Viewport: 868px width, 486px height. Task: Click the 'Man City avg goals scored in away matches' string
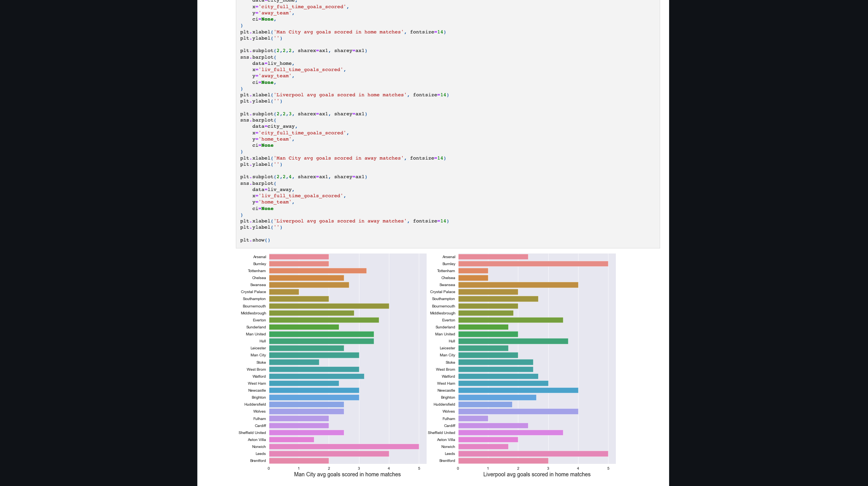(338, 158)
